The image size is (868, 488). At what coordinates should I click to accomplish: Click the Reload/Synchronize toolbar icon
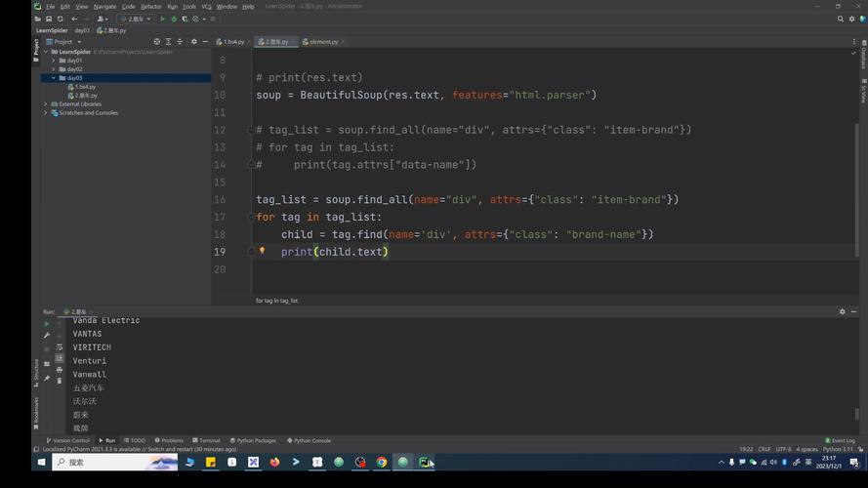coord(61,19)
